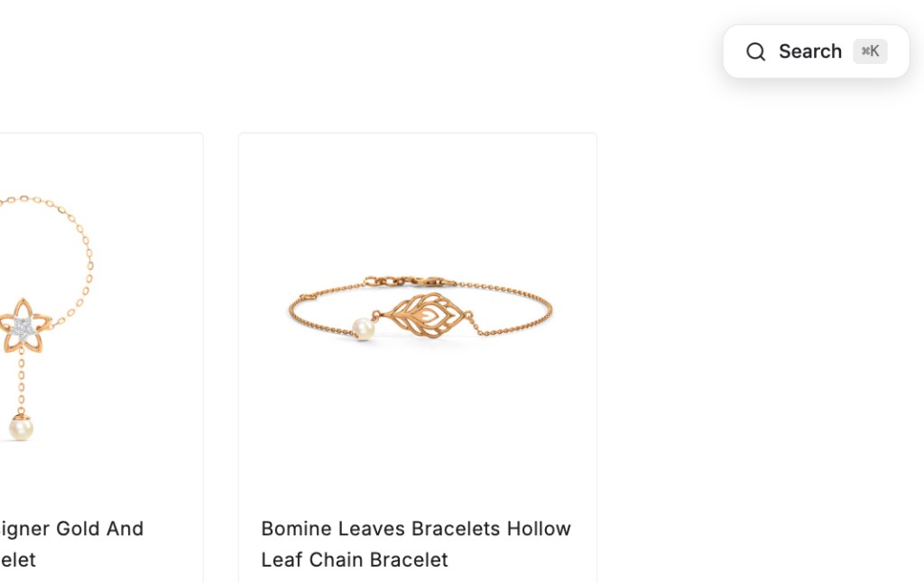Open the Search box
Viewport: 924px width, 583px height.
[816, 51]
